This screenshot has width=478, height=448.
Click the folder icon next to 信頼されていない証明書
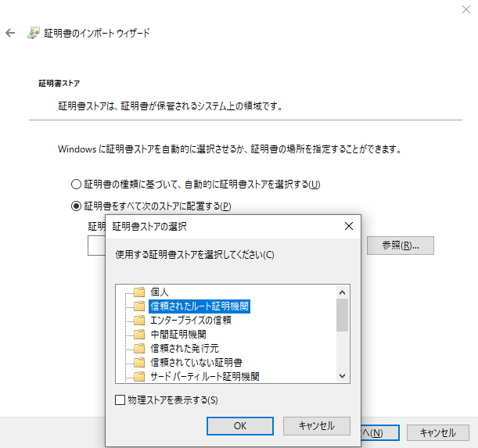(x=139, y=362)
